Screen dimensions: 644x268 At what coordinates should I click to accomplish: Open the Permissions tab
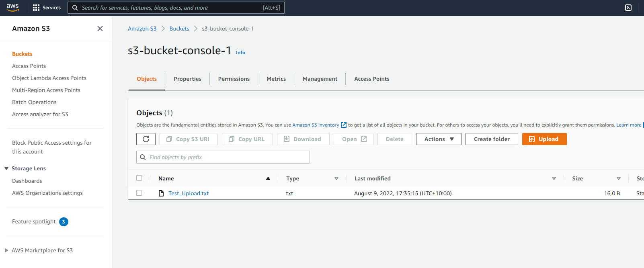(x=234, y=79)
